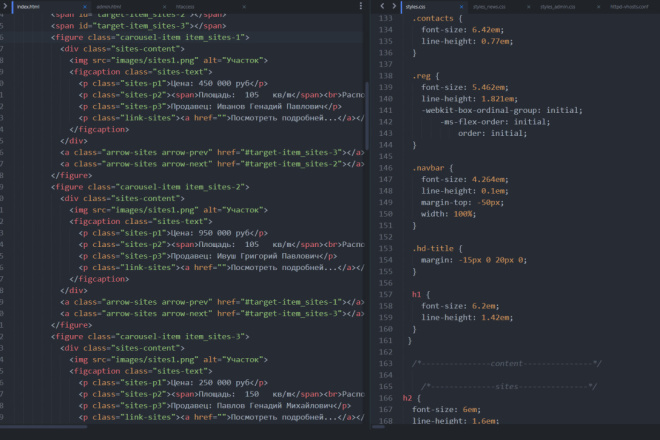Click the 'Продавец: Ивуш Григорий Павлович' line

208,256
